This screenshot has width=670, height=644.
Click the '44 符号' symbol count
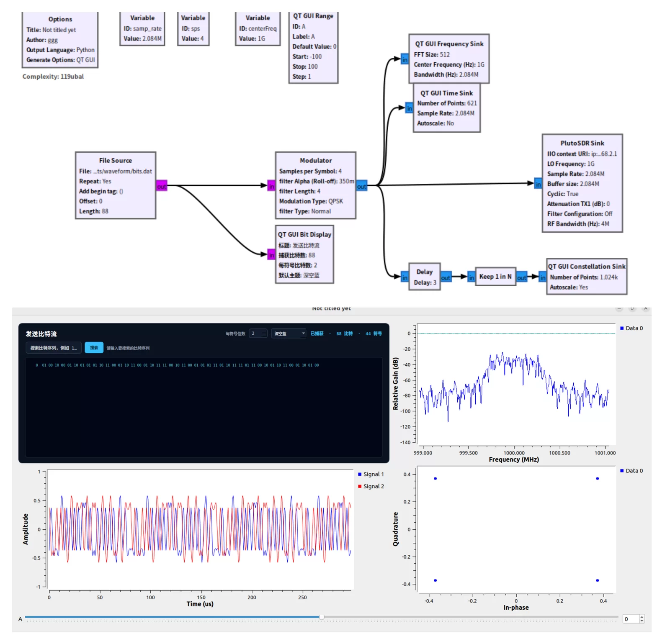pos(374,334)
